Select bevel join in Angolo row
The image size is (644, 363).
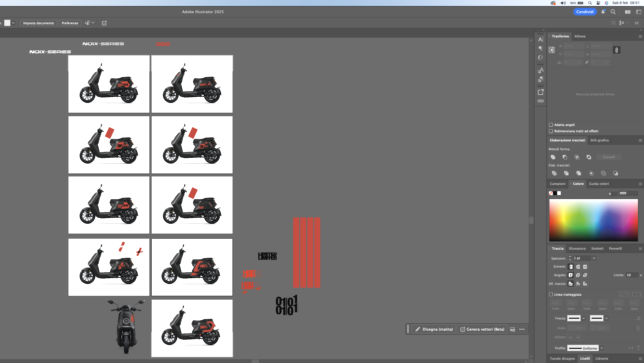click(x=585, y=275)
